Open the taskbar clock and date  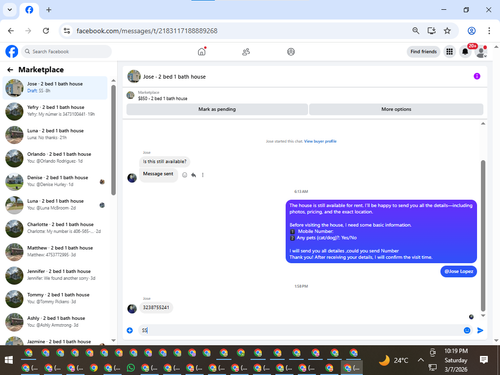pos(456,360)
